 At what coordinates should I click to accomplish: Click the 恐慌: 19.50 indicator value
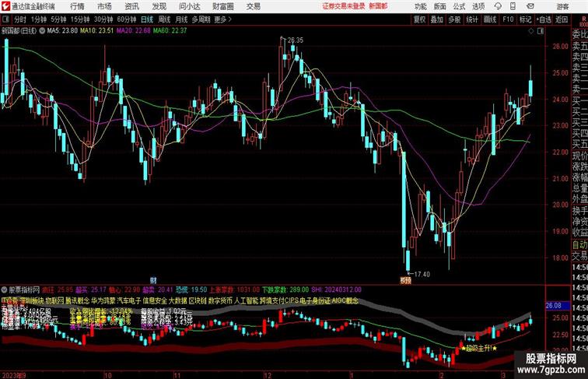(x=191, y=290)
